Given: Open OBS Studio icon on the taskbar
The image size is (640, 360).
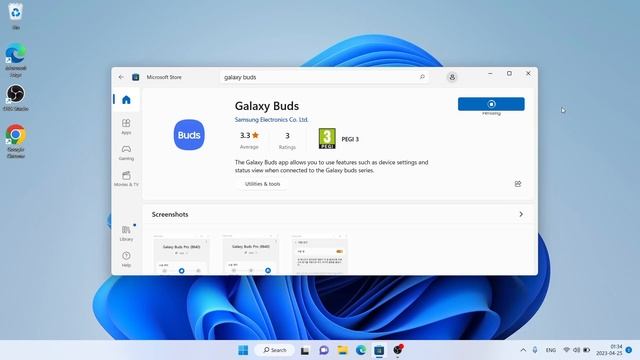Looking at the screenshot, I should tap(398, 350).
